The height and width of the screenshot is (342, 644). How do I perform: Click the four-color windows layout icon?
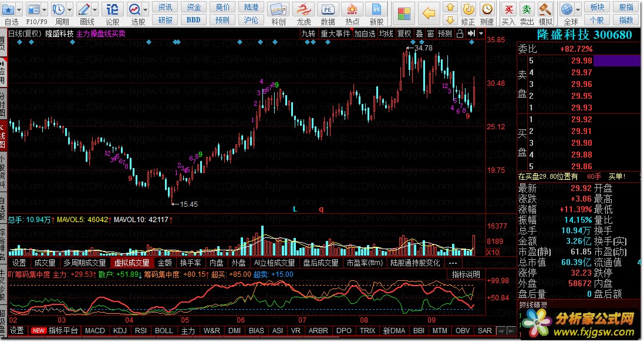(x=404, y=14)
